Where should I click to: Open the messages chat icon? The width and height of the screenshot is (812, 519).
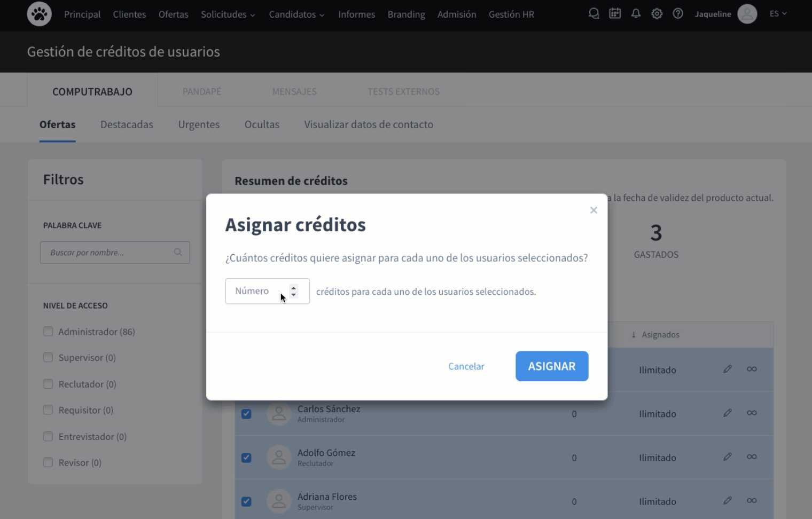pos(594,14)
